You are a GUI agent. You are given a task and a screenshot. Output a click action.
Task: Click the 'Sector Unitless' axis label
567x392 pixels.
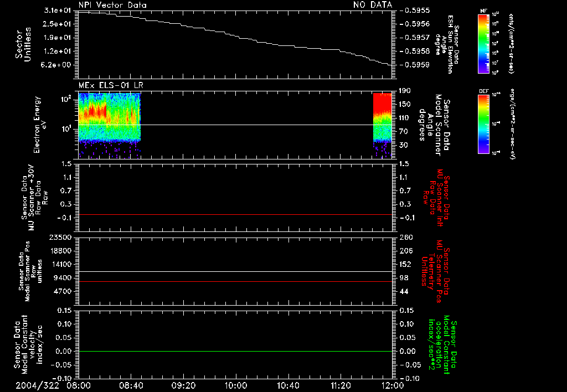point(23,44)
